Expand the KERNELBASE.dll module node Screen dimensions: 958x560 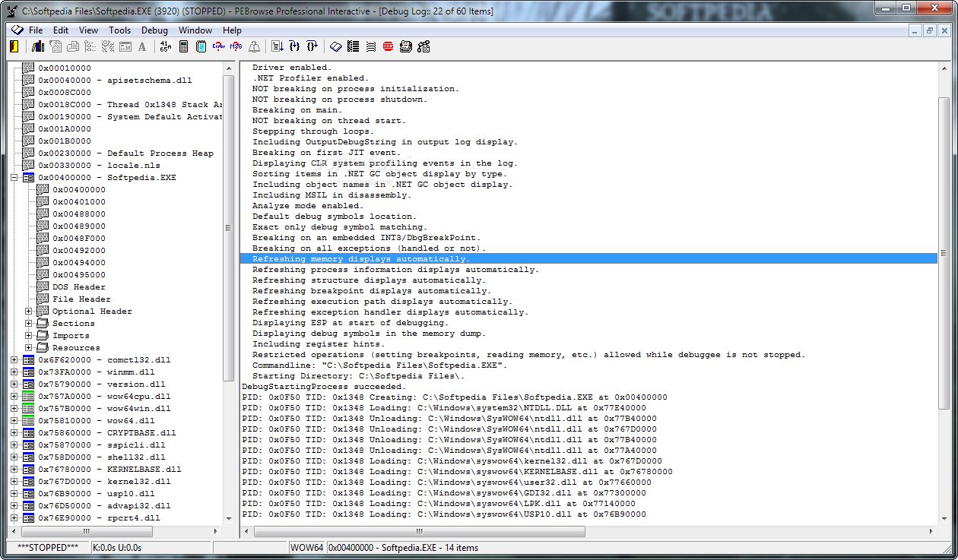[14, 469]
